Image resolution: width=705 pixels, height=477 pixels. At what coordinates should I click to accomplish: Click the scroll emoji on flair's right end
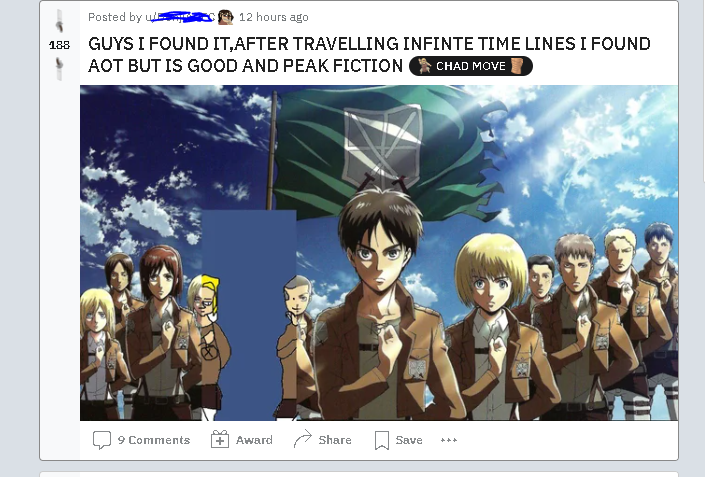518,66
